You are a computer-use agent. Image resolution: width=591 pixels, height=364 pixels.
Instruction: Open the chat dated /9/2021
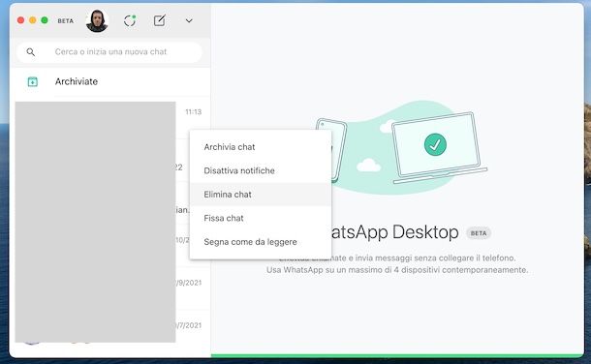[x=110, y=288]
